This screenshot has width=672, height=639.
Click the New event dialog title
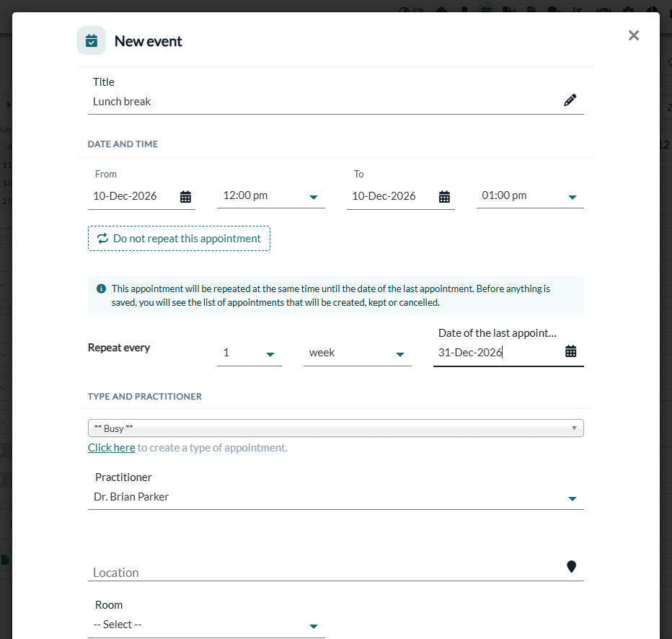pos(149,41)
